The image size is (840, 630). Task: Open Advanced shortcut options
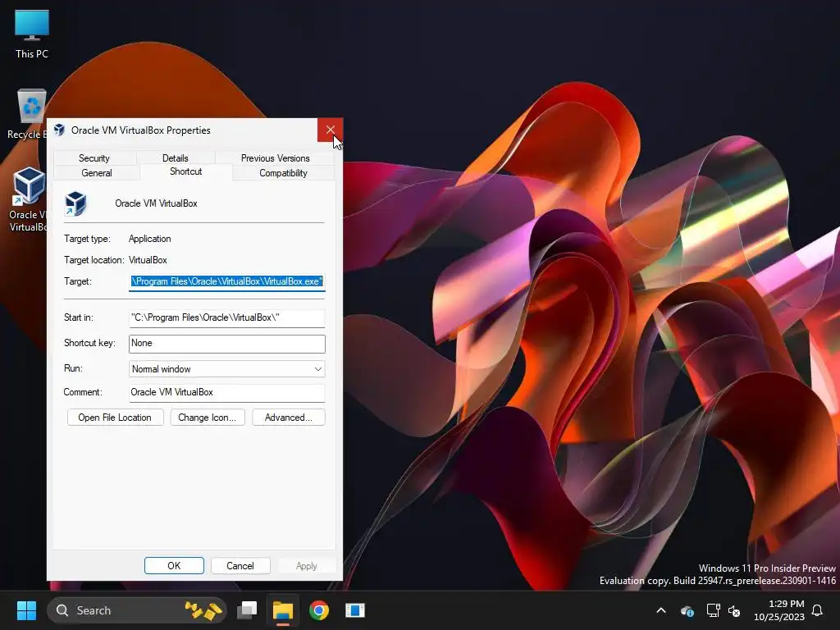pos(288,418)
